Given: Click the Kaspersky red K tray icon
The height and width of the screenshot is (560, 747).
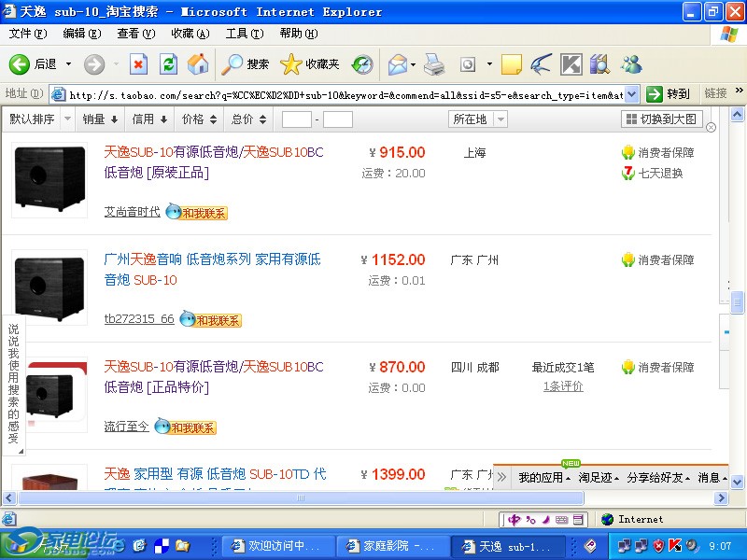Looking at the screenshot, I should pos(675,545).
